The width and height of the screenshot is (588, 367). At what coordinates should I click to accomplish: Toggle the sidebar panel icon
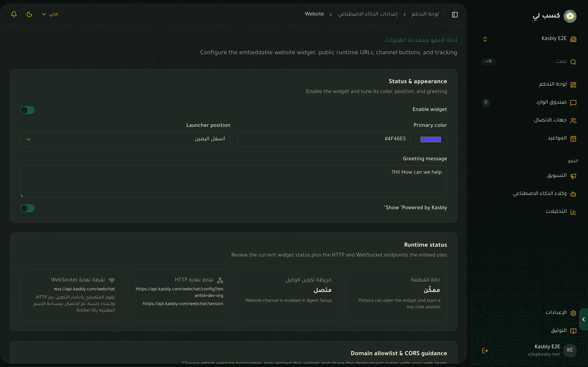point(455,14)
